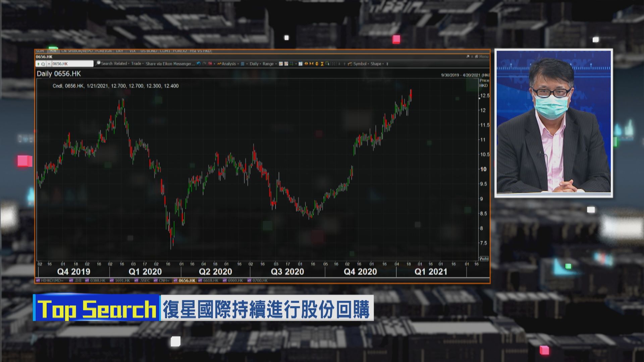Viewport: 644px width, 362px height.
Task: Click the undo arrow icon
Action: click(x=199, y=63)
